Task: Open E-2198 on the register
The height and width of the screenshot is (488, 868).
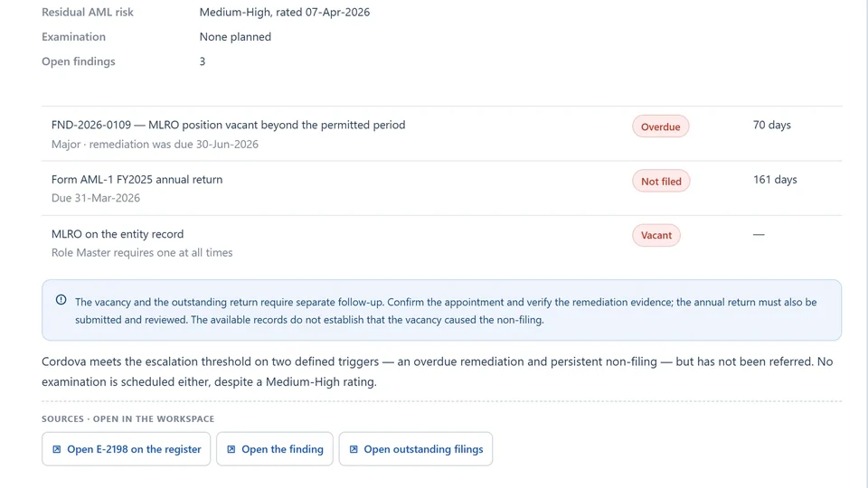Action: [127, 449]
